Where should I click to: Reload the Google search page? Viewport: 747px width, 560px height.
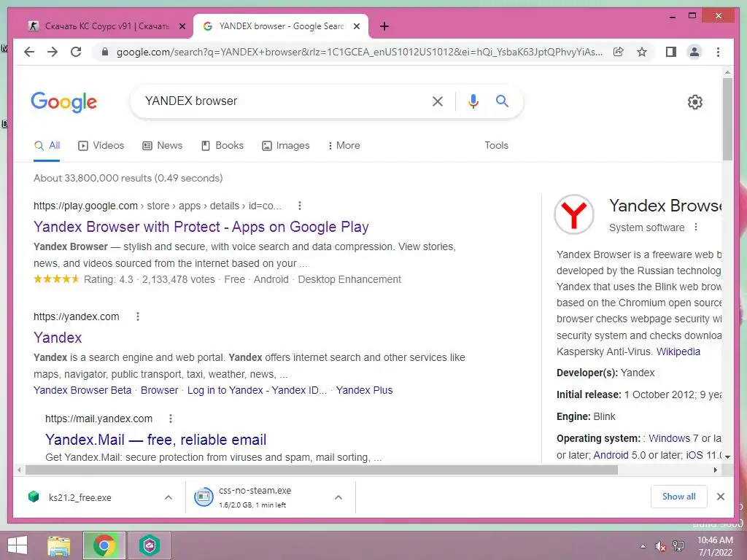tap(76, 52)
